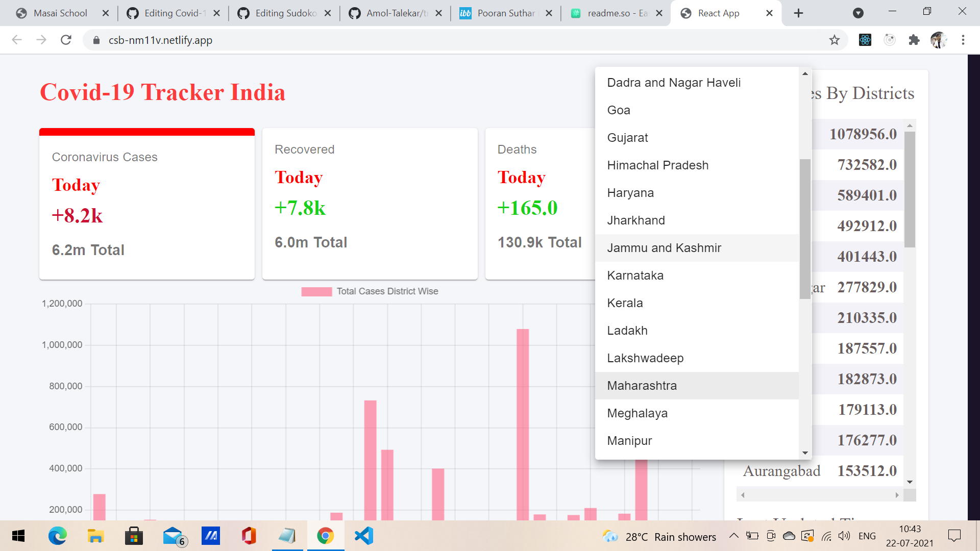The image size is (980, 551).
Task: Open weather widget showing Rain showers
Action: point(659,537)
